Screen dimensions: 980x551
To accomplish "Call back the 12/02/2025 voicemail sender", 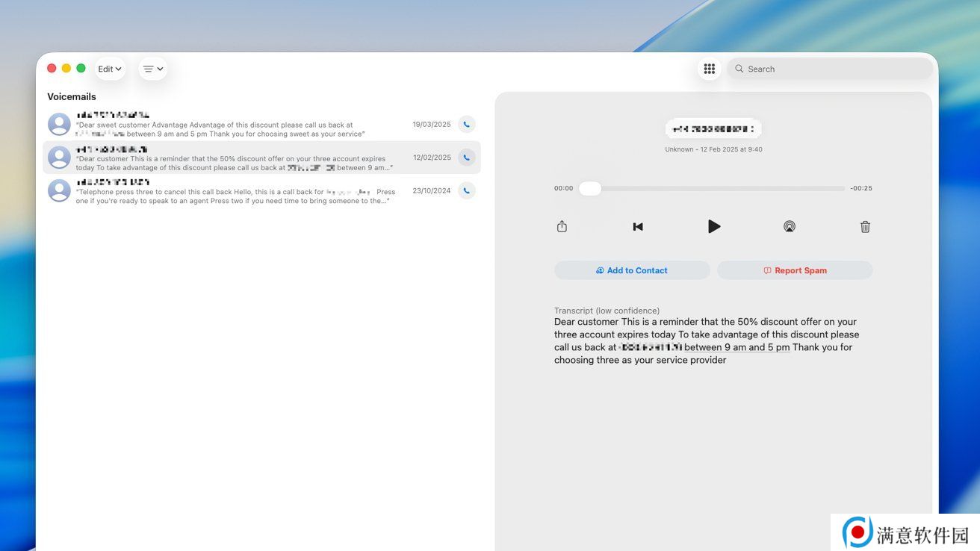I will pyautogui.click(x=466, y=158).
